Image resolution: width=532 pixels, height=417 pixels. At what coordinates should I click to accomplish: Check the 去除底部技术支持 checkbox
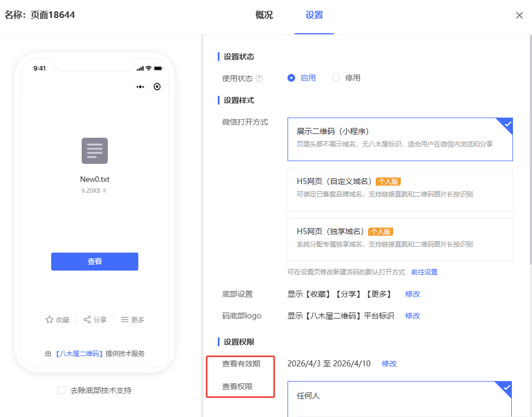(x=62, y=390)
